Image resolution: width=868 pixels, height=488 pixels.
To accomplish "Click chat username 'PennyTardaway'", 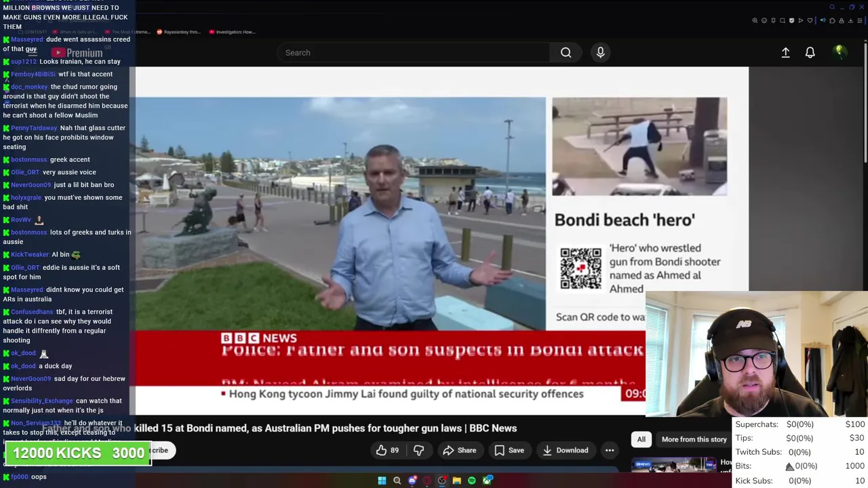I will coord(34,128).
